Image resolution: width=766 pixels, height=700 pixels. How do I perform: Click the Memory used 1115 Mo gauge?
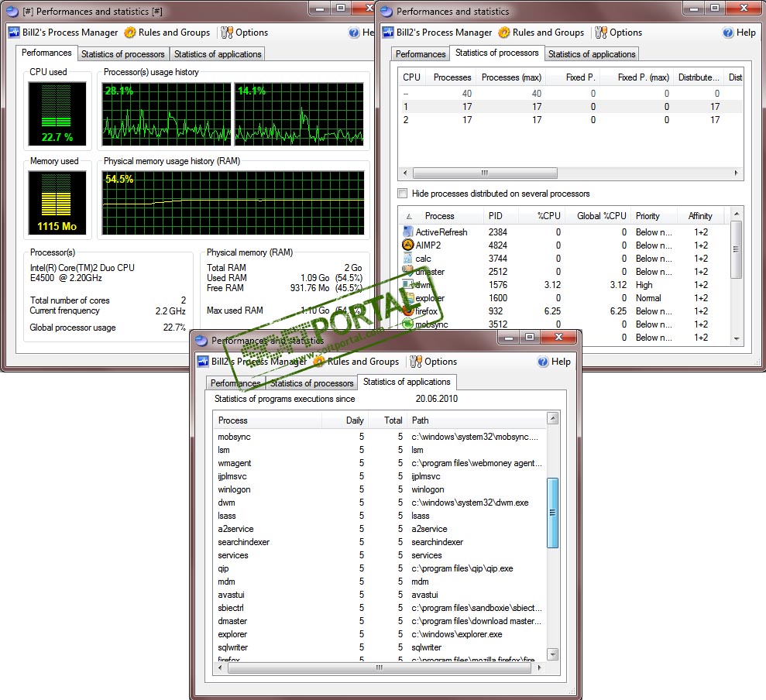pos(57,203)
